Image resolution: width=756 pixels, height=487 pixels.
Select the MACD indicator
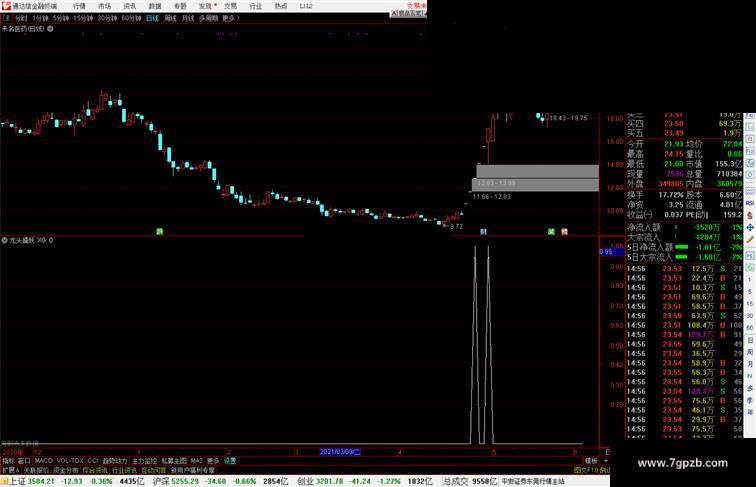43,461
